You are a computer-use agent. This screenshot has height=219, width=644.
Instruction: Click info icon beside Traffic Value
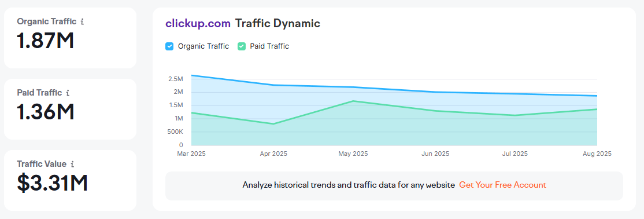(72, 165)
